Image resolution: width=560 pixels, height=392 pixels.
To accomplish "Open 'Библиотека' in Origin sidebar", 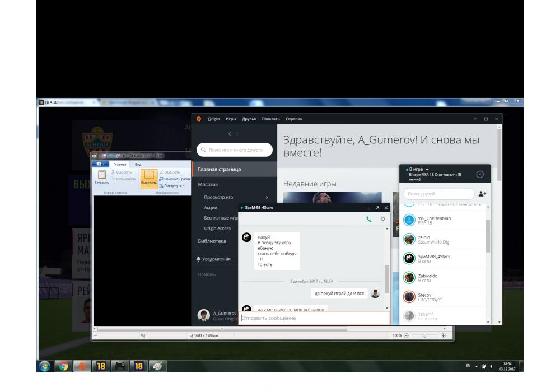I will pyautogui.click(x=212, y=241).
